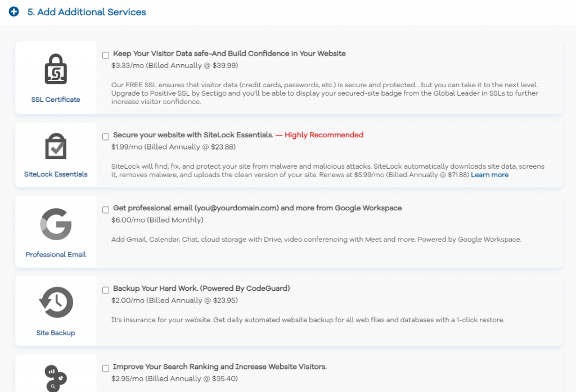
Task: Expand the 5. Add Additional Services section
Action: coord(87,12)
